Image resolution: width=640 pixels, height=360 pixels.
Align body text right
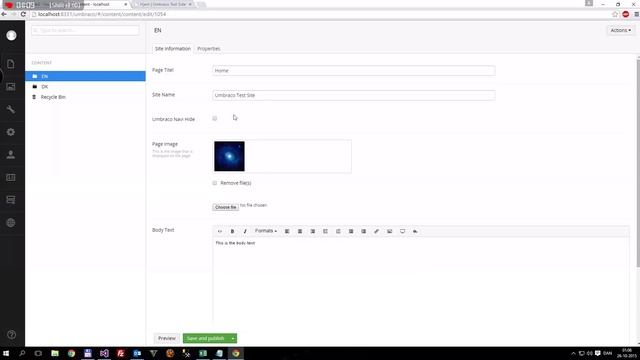313,231
